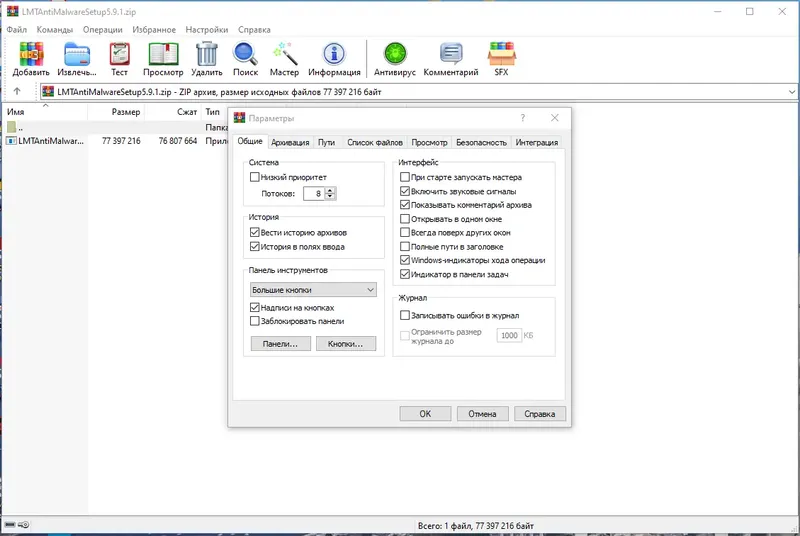The height and width of the screenshot is (536, 800).
Task: Click the Потоков number input field
Action: click(314, 193)
